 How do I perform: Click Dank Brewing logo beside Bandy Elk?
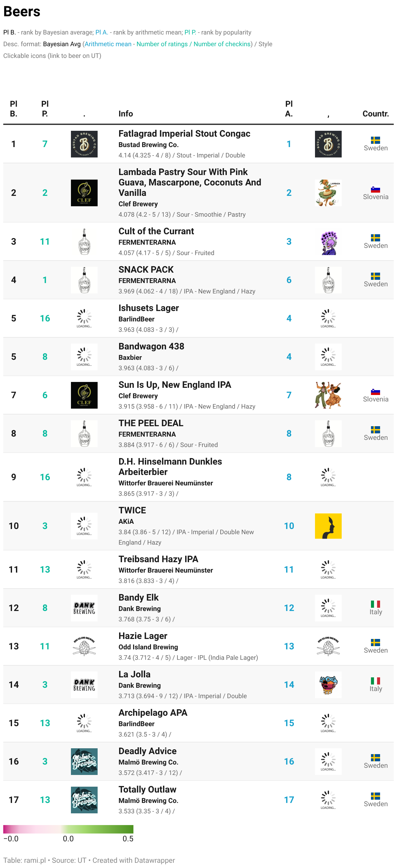(84, 607)
